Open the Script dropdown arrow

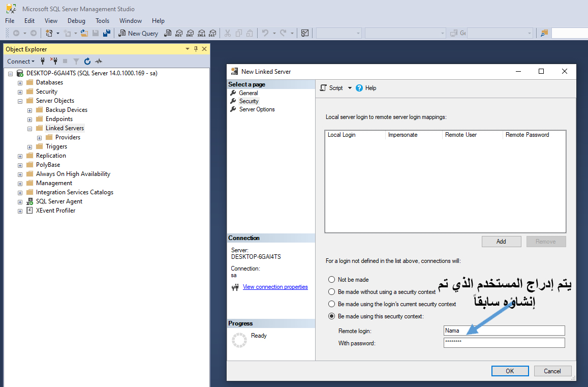pos(350,88)
